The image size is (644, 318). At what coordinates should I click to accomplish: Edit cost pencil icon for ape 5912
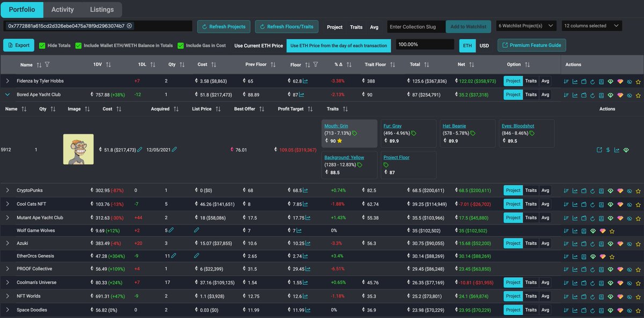[x=140, y=150]
